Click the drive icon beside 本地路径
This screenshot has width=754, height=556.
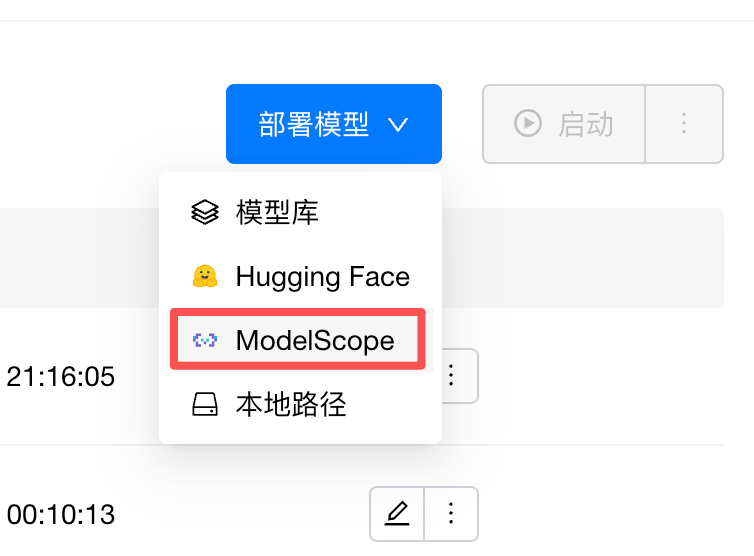pos(205,404)
